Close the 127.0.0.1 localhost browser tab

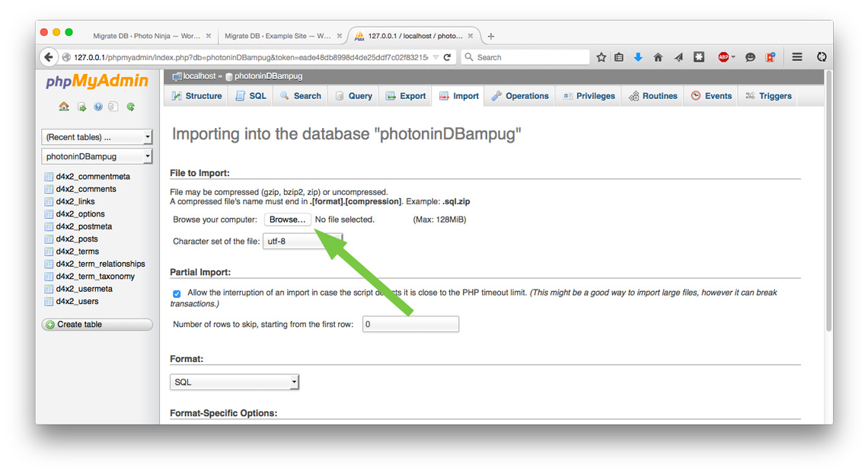[470, 36]
